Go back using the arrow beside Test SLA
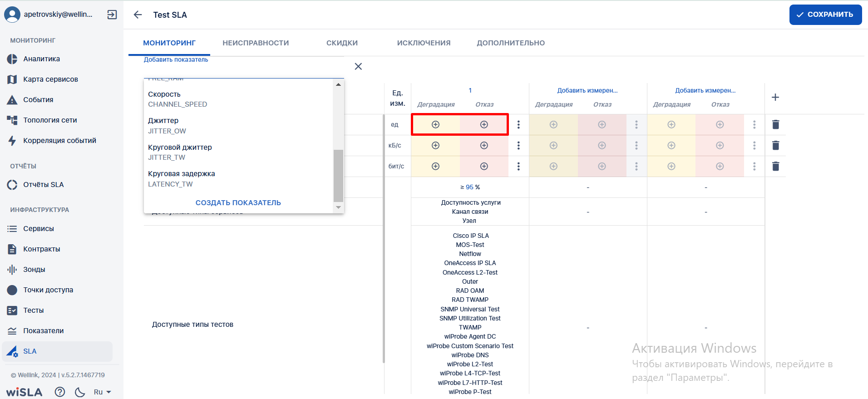868x399 pixels. coord(138,15)
